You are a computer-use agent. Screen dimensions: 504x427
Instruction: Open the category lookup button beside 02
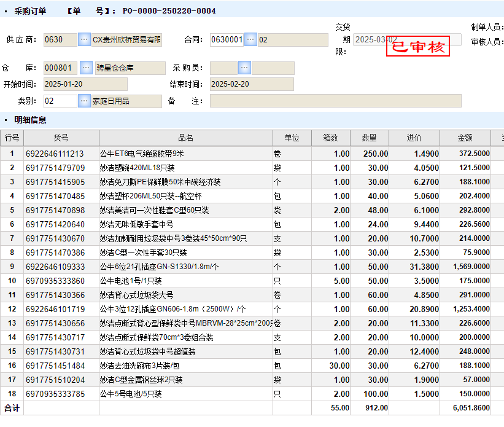point(84,101)
